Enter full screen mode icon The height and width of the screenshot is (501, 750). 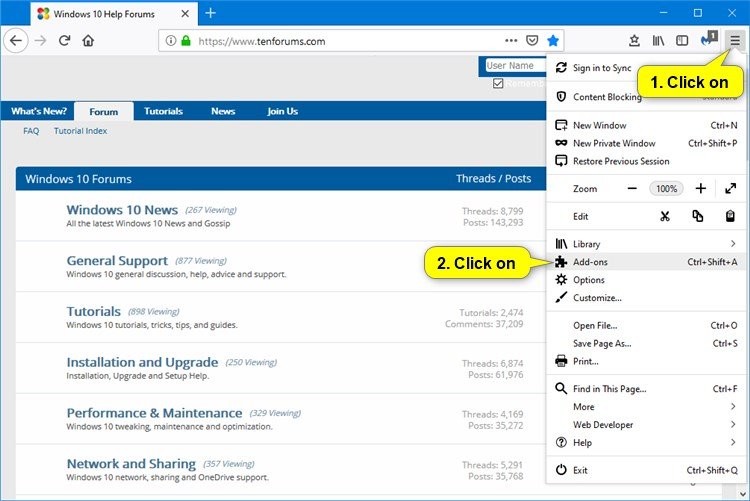(x=730, y=189)
